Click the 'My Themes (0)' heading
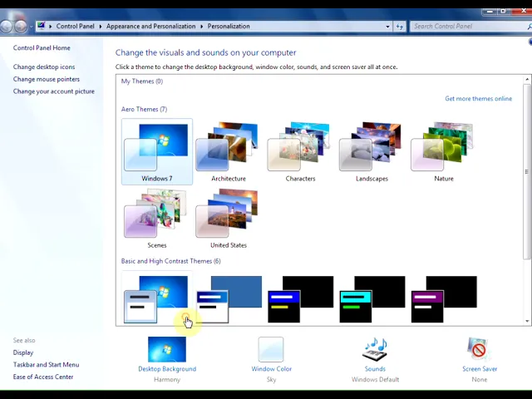532x399 pixels. click(x=142, y=81)
